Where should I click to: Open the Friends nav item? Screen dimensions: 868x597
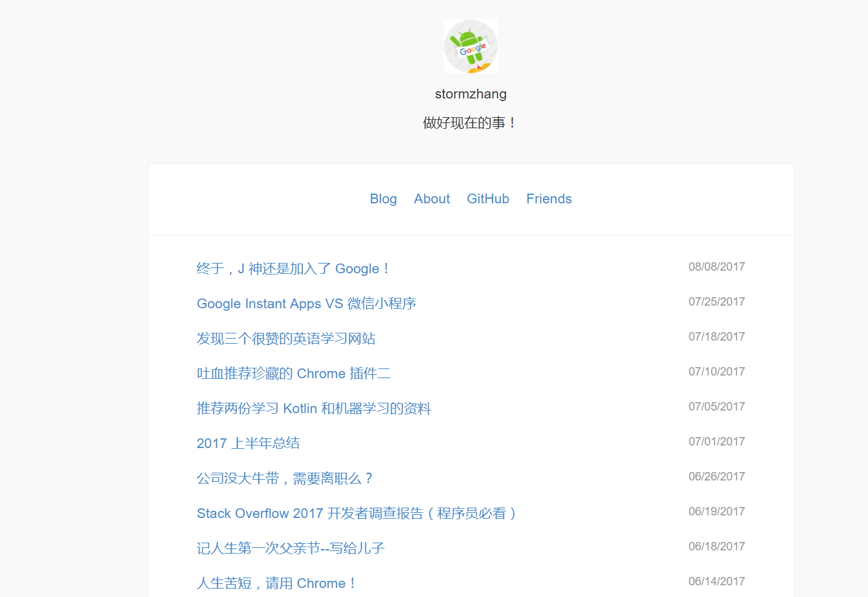click(549, 199)
